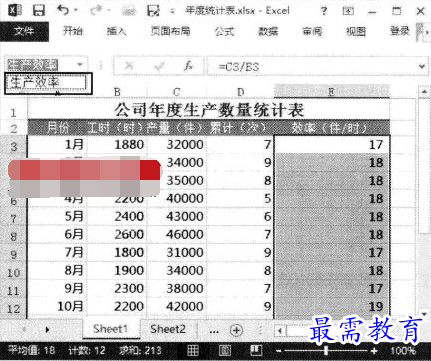This screenshot has width=431, height=361.
Task: Open the 插入 ribbon tab
Action: [116, 31]
